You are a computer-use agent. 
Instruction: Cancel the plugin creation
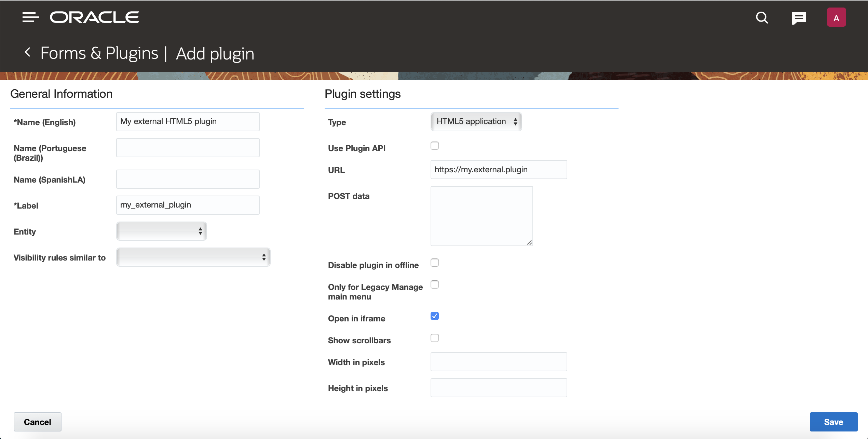(37, 422)
